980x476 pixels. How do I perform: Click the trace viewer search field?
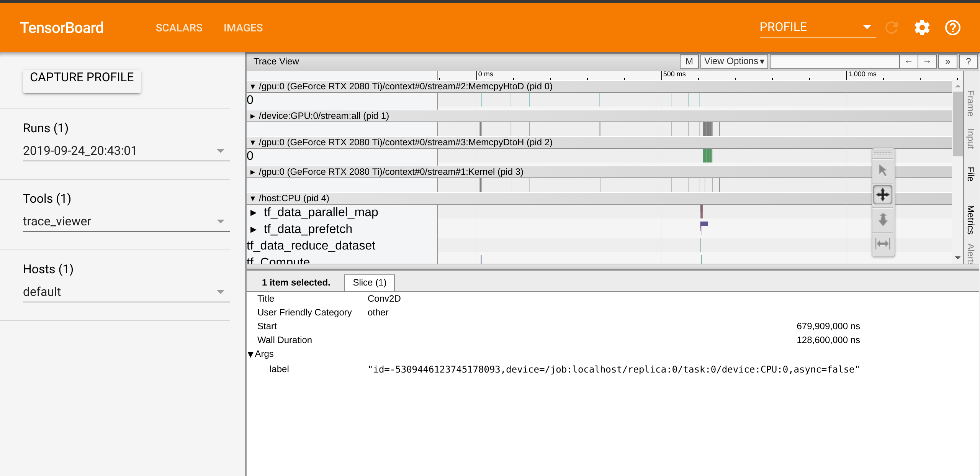(834, 61)
